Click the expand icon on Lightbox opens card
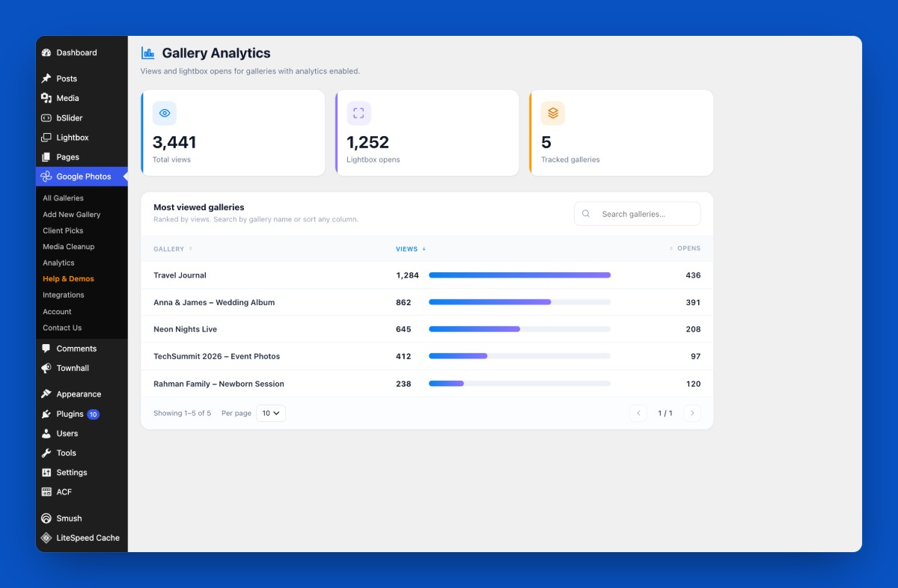Viewport: 898px width, 588px height. click(358, 113)
